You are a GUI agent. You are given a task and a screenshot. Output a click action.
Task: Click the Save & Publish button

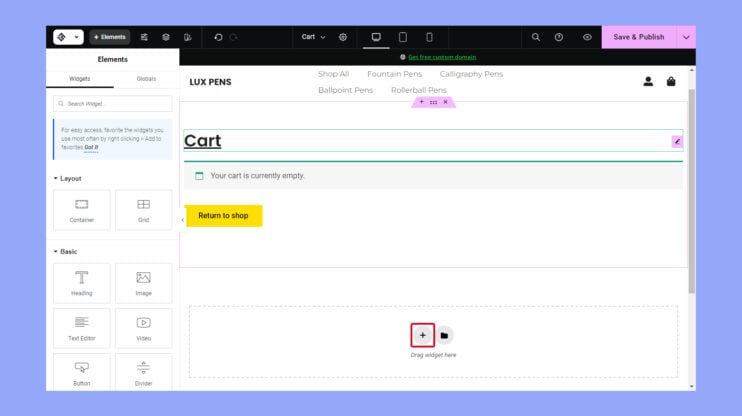638,37
